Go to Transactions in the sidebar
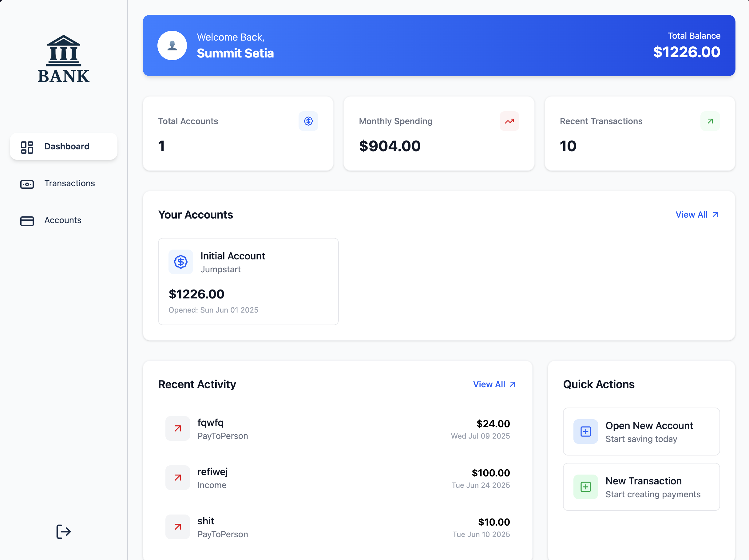This screenshot has height=560, width=749. point(64,183)
